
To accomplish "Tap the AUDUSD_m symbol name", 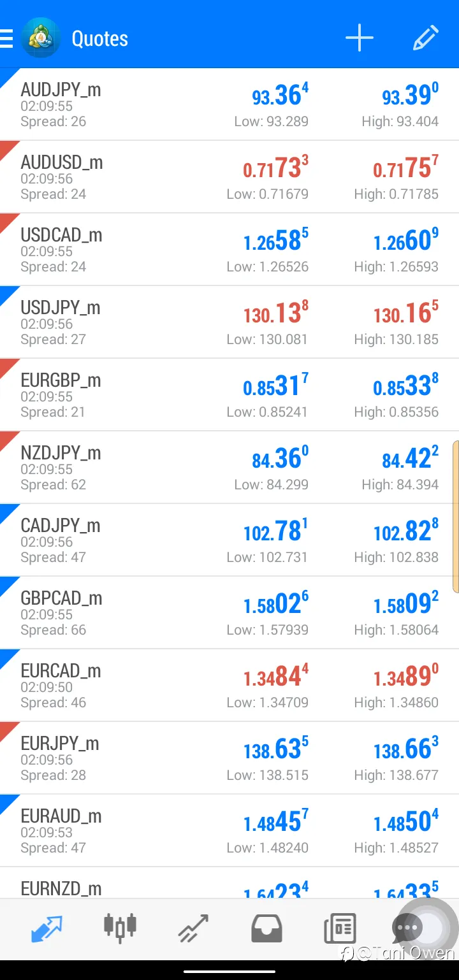I will 62,162.
